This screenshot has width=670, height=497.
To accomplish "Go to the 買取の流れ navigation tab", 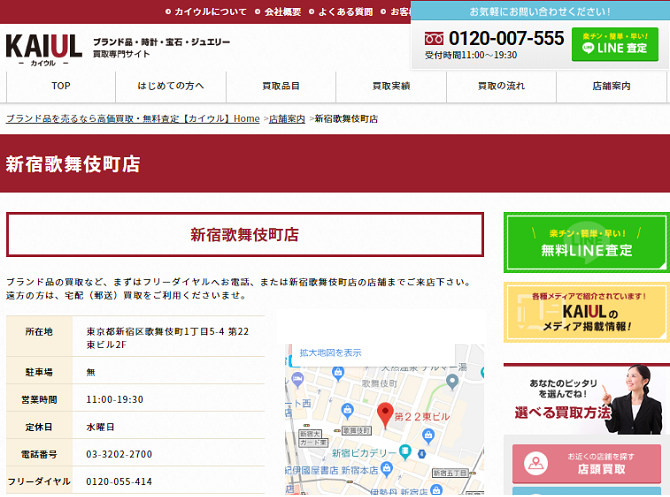I will click(501, 86).
